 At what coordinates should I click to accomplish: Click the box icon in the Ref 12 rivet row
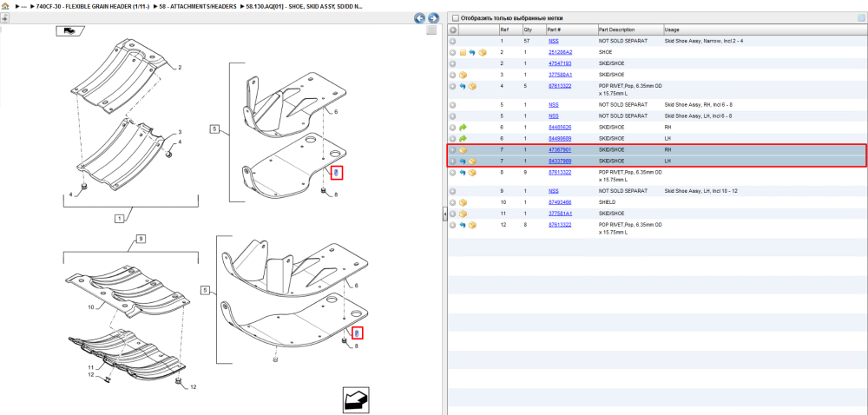(x=472, y=225)
